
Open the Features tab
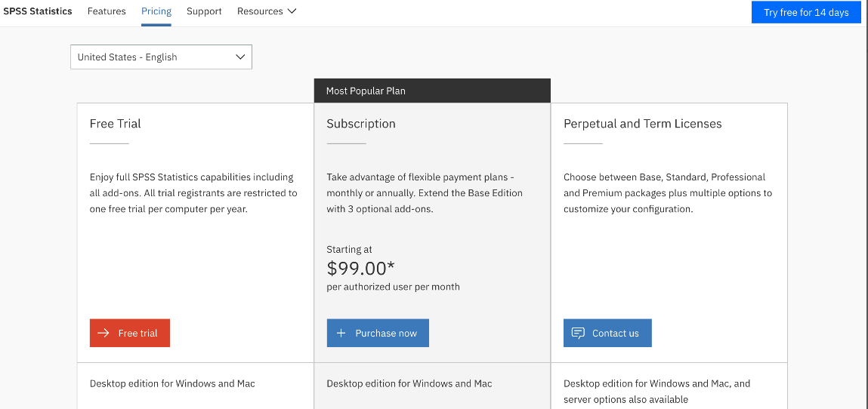click(x=107, y=11)
